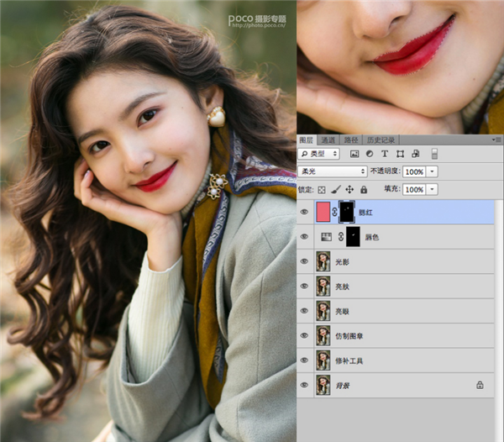The image size is (504, 442).
Task: Hide the 腮红 layer with eye icon
Action: tap(305, 213)
